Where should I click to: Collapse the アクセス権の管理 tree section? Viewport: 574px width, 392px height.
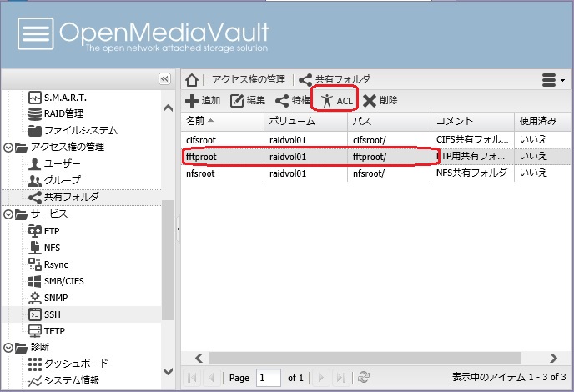point(8,148)
